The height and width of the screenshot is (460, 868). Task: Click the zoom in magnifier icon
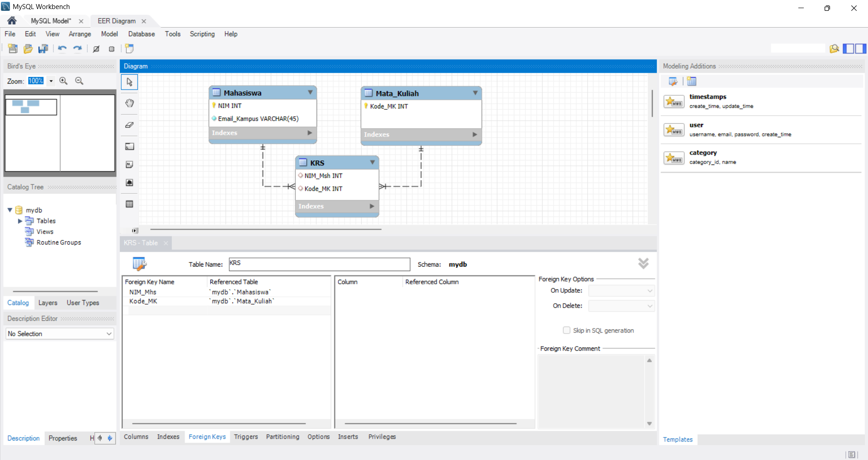click(x=64, y=81)
